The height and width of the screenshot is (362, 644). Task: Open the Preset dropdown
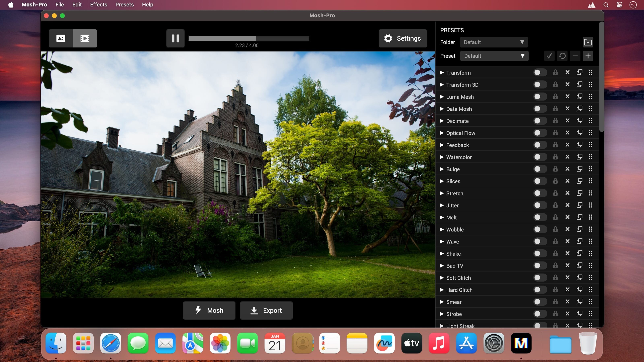[494, 56]
